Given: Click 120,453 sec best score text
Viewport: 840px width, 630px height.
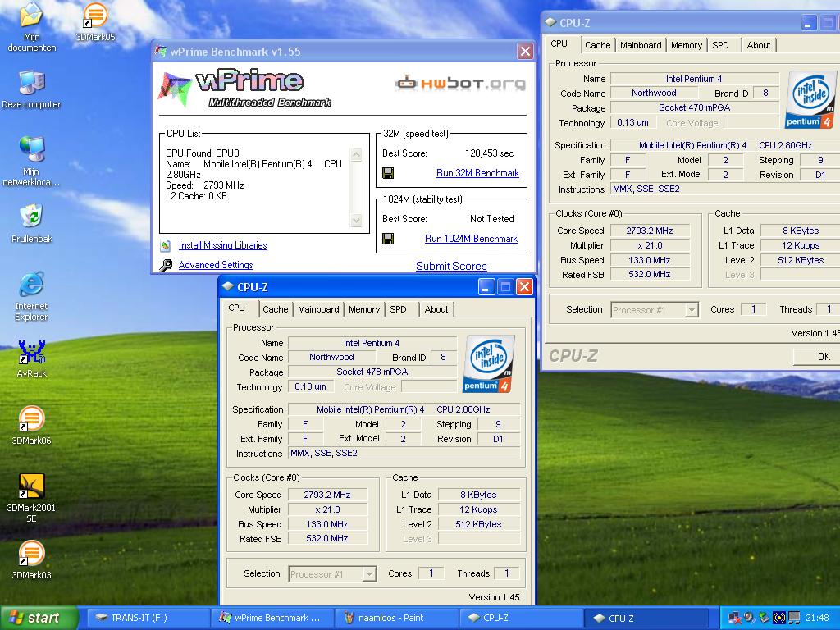Looking at the screenshot, I should click(x=489, y=153).
